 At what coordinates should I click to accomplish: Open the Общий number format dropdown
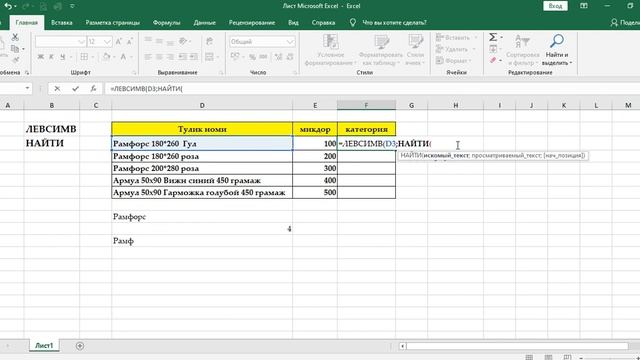click(x=290, y=42)
